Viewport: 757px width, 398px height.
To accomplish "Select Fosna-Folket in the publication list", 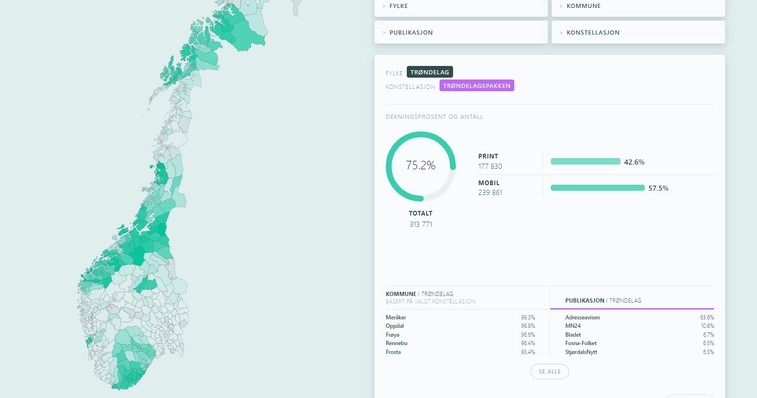I will 581,343.
